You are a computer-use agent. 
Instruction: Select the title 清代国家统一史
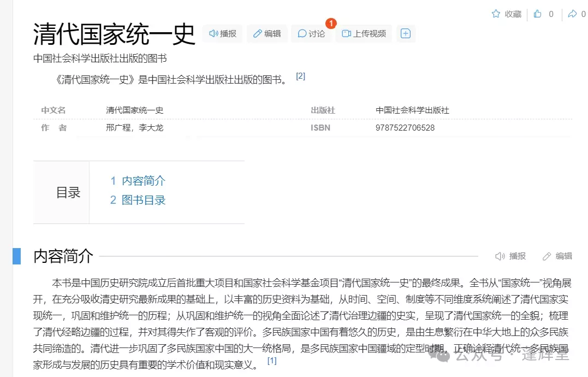[114, 34]
